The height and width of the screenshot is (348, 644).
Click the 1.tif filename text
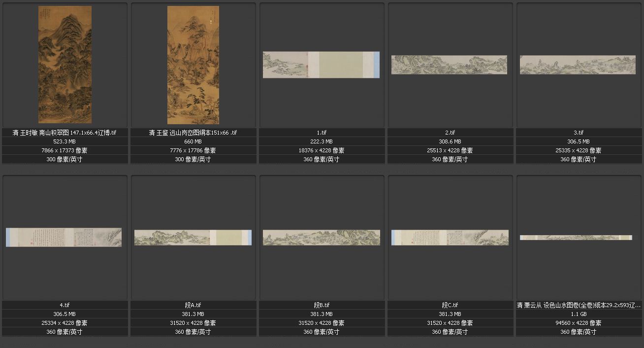[321, 133]
